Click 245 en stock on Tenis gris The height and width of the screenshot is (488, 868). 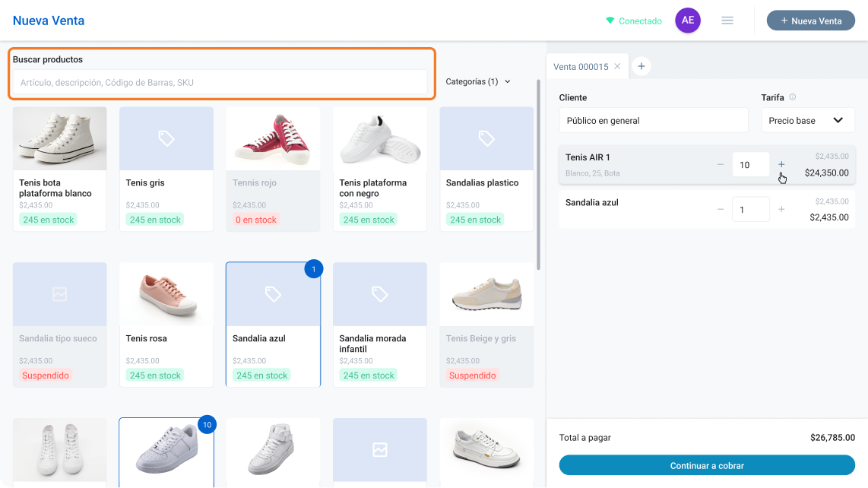(x=155, y=220)
